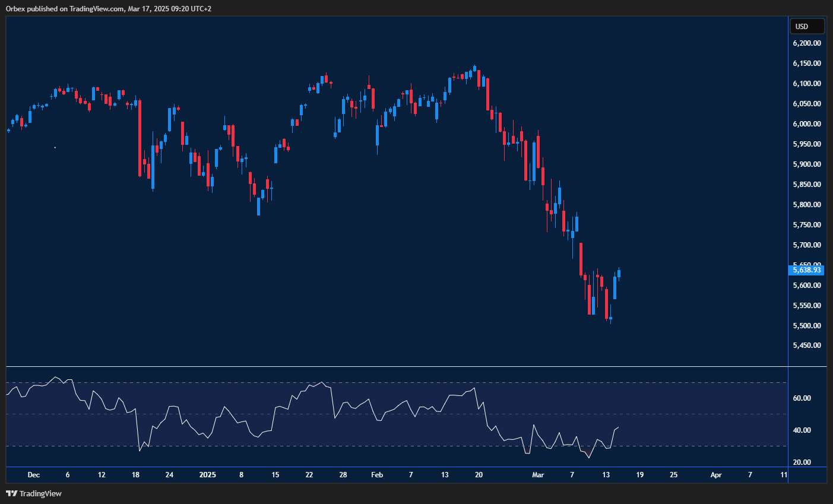Screen dimensions: 833x504
Task: Select the USD currency badge
Action: coord(806,26)
